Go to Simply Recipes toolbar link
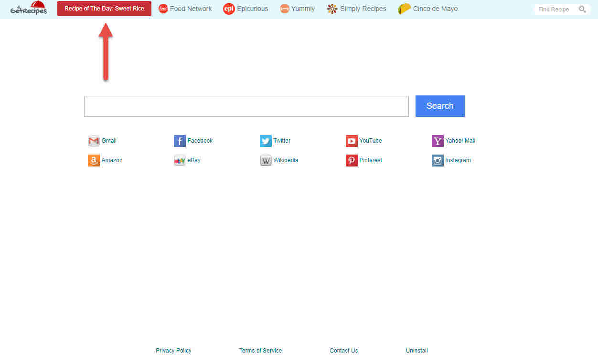Screen dimensions: 598x364 point(357,9)
